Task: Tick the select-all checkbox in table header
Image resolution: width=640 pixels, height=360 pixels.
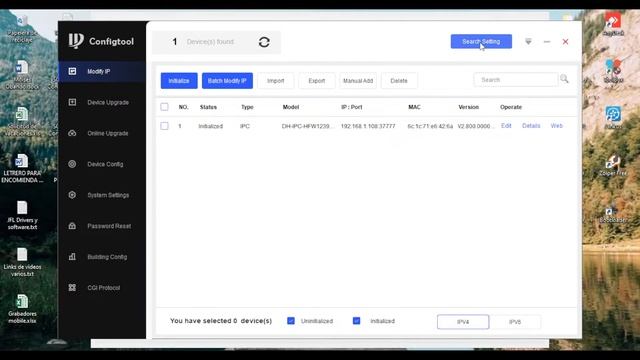Action: point(164,107)
